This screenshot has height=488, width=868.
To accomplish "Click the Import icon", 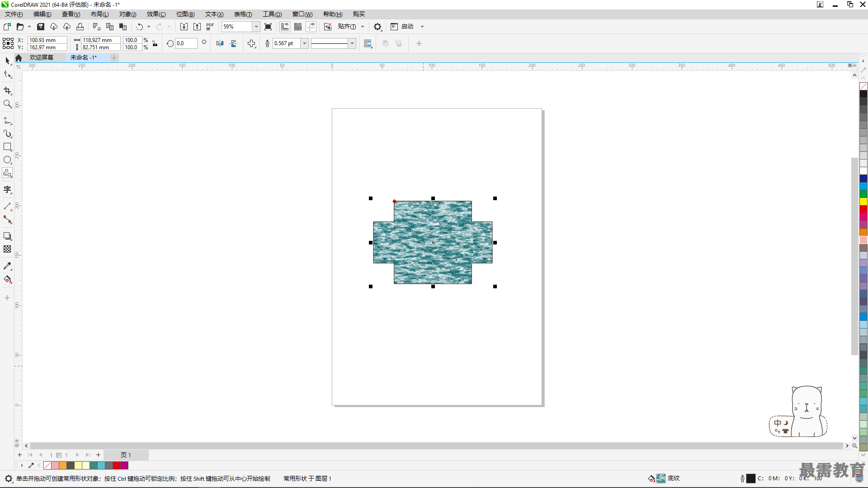I will [x=184, y=27].
